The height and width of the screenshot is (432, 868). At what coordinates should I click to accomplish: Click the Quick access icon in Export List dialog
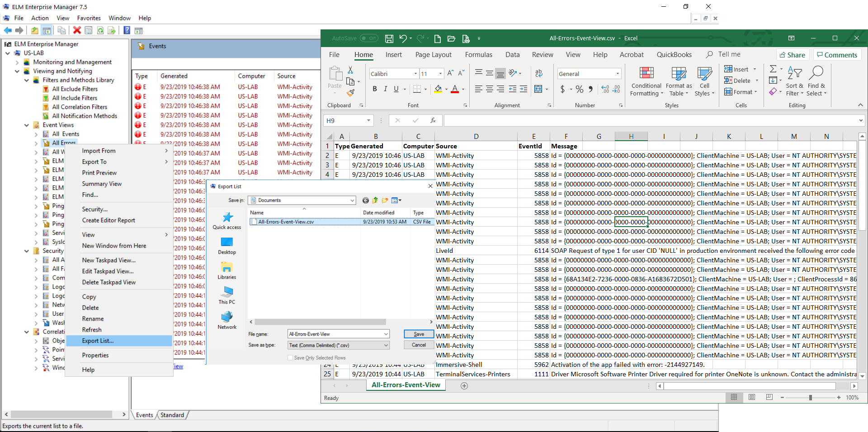coord(227,221)
